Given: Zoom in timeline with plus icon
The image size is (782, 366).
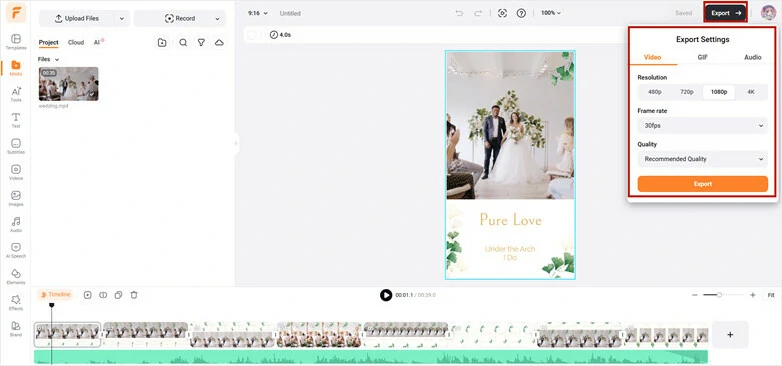Looking at the screenshot, I should tap(753, 295).
